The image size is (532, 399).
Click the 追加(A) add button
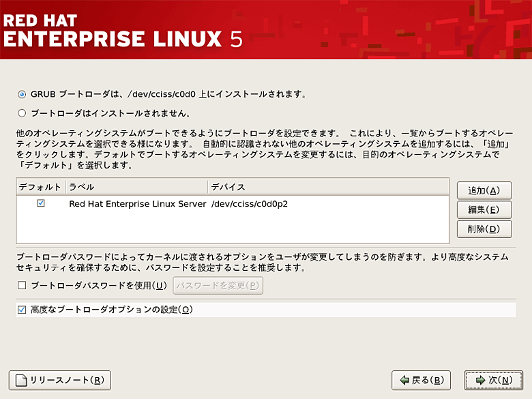point(484,190)
